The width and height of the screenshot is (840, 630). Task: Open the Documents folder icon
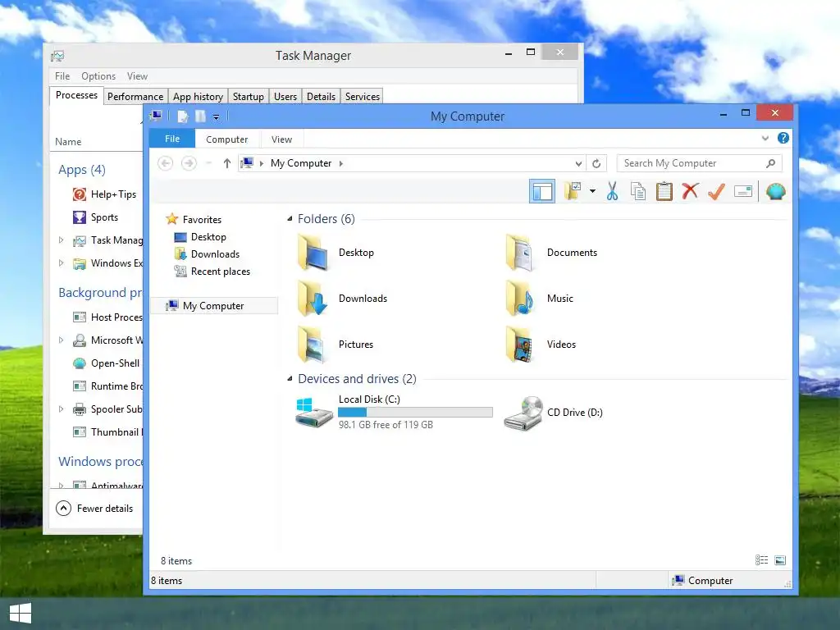pyautogui.click(x=519, y=253)
